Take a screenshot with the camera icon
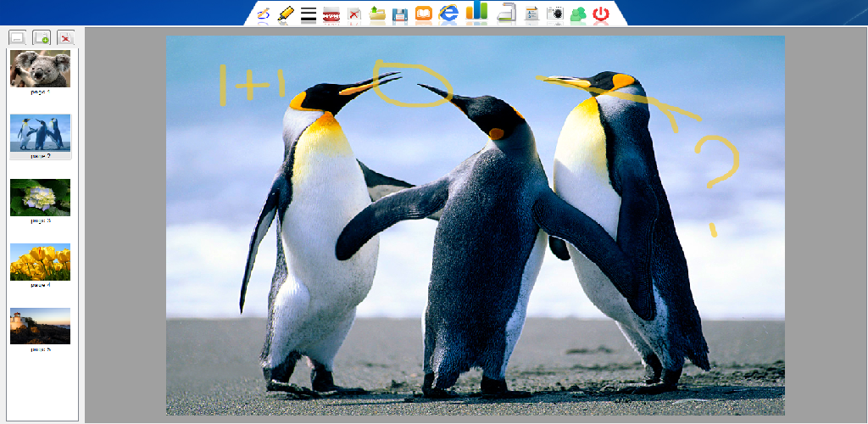The width and height of the screenshot is (868, 424). point(555,14)
